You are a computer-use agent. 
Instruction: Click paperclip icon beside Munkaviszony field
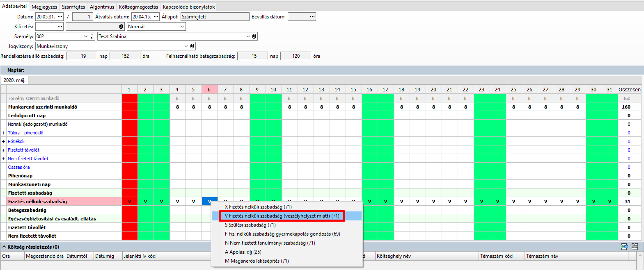(192, 46)
